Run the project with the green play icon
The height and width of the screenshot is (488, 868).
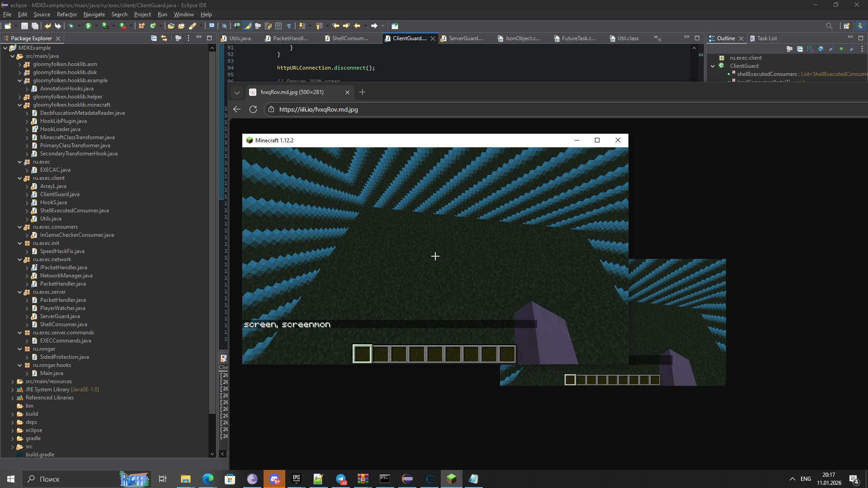pos(89,26)
